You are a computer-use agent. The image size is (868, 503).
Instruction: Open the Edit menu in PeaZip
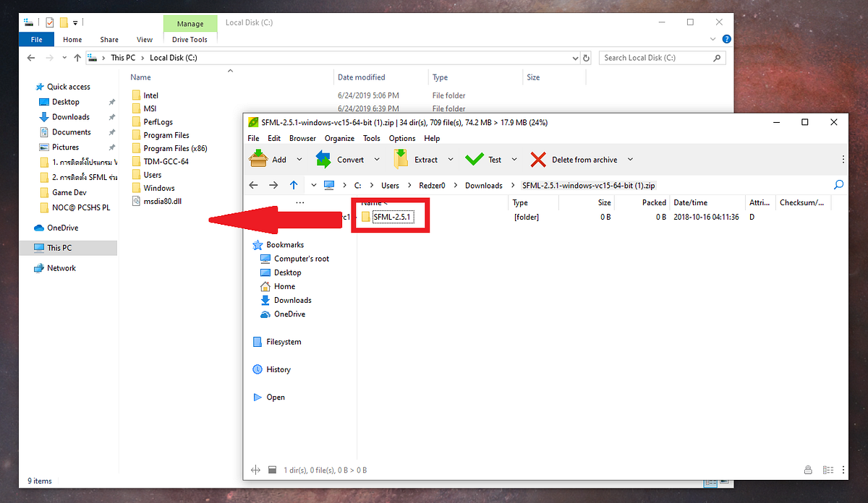tap(274, 138)
